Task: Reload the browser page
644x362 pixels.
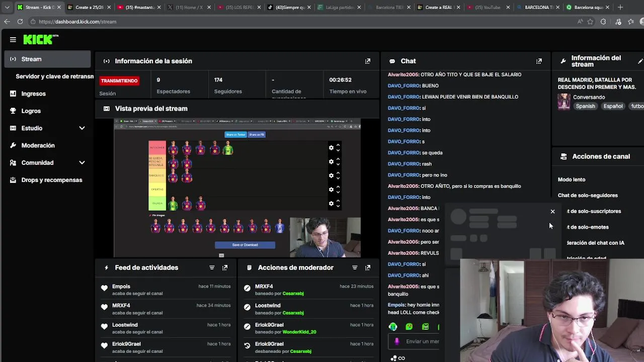Action: click(20, 22)
